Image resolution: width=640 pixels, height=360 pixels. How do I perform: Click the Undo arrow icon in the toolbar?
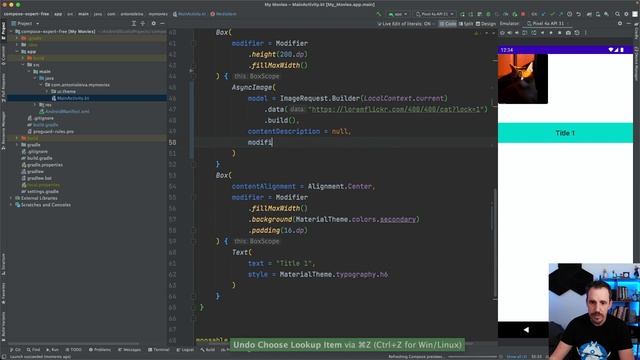pyautogui.click(x=578, y=14)
